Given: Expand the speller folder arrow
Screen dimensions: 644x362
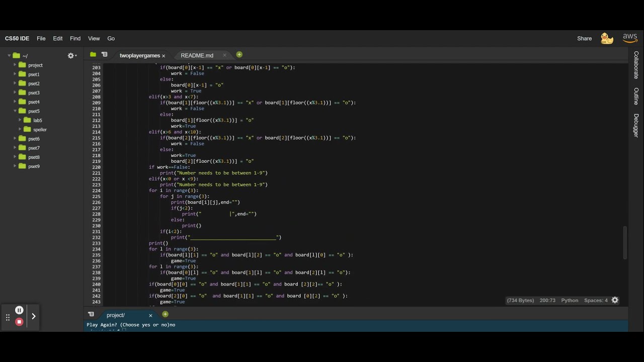Looking at the screenshot, I should tap(20, 129).
